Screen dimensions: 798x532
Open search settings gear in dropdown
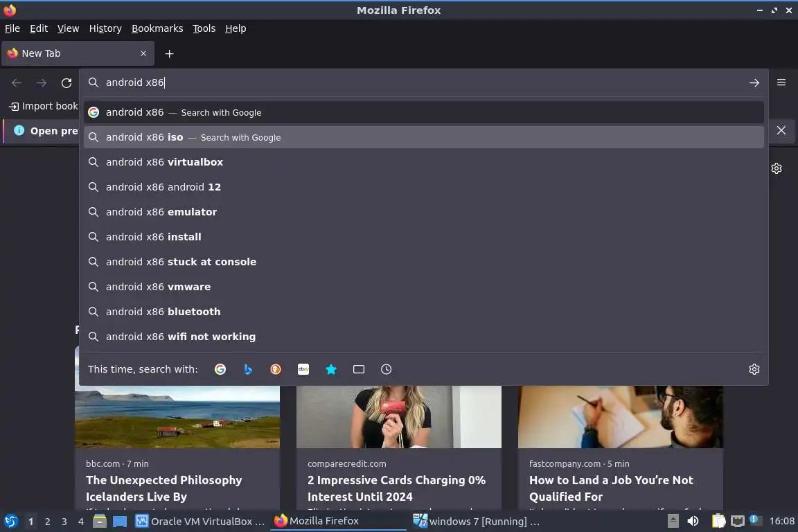pyautogui.click(x=754, y=369)
